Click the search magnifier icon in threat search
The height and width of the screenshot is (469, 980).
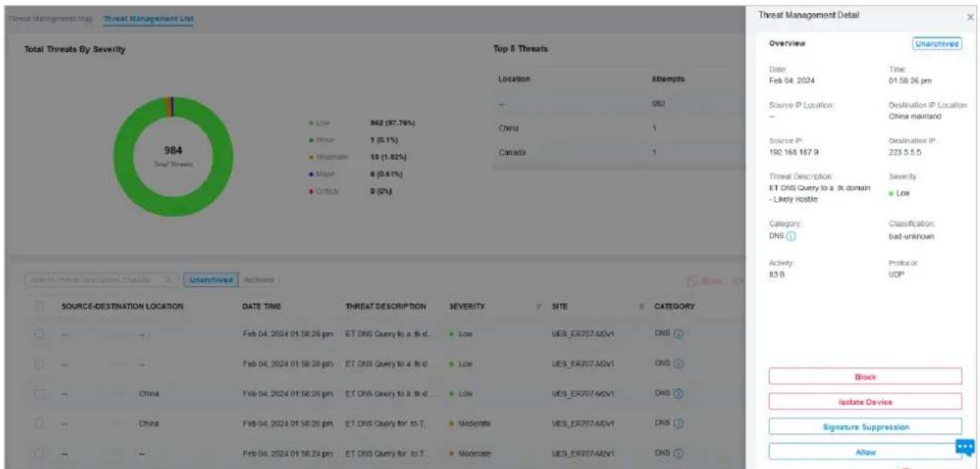tap(168, 279)
